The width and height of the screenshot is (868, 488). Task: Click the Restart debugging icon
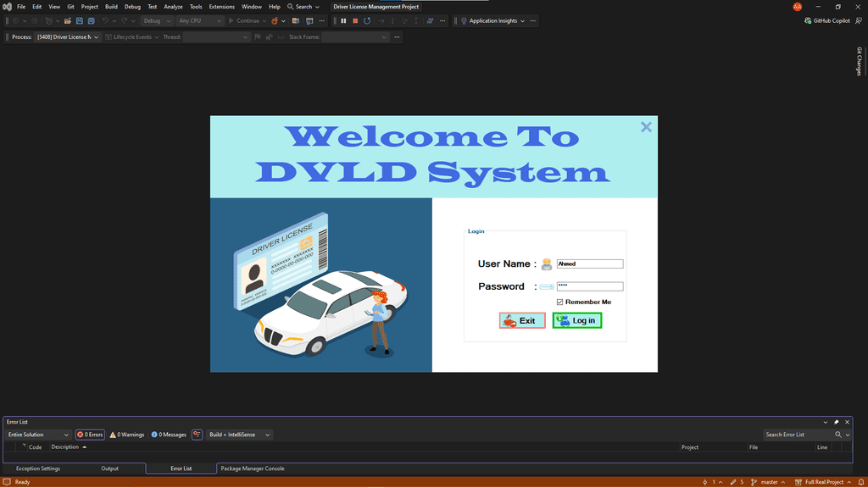367,20
